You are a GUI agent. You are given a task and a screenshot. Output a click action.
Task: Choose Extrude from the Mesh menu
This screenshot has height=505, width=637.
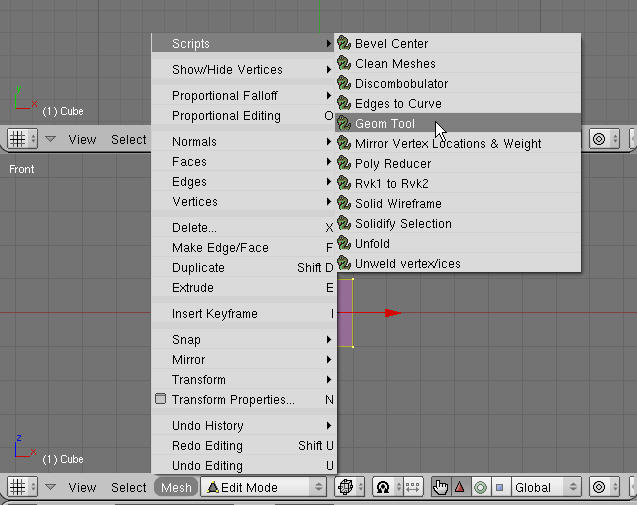pyautogui.click(x=243, y=288)
